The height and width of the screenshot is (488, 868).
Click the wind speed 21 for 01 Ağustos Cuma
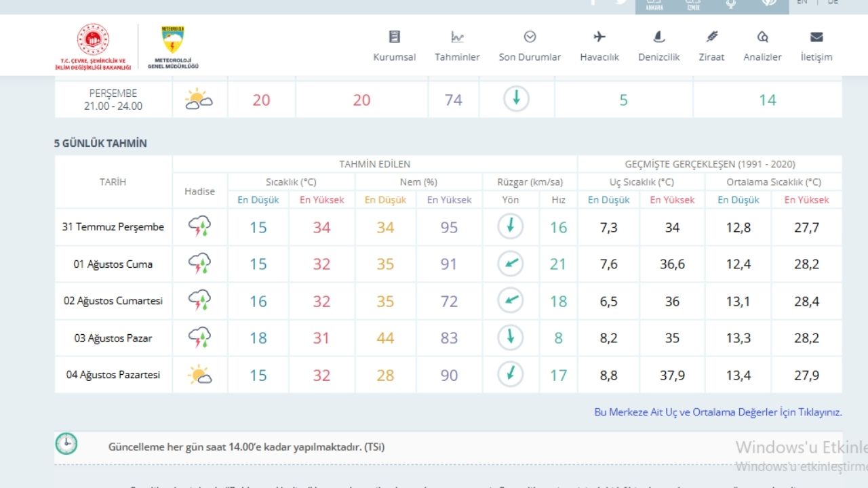[x=558, y=264]
